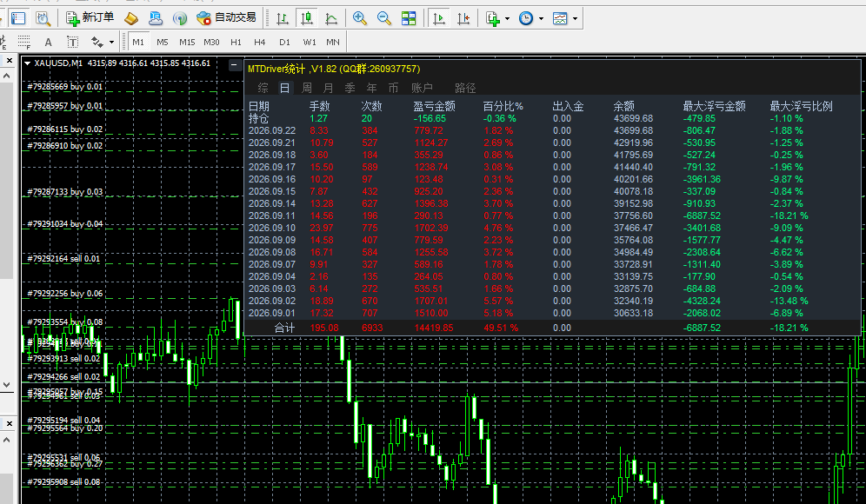Viewport: 866px width, 504px height.
Task: Click the 最大浮亏金额 column header
Action: (714, 106)
